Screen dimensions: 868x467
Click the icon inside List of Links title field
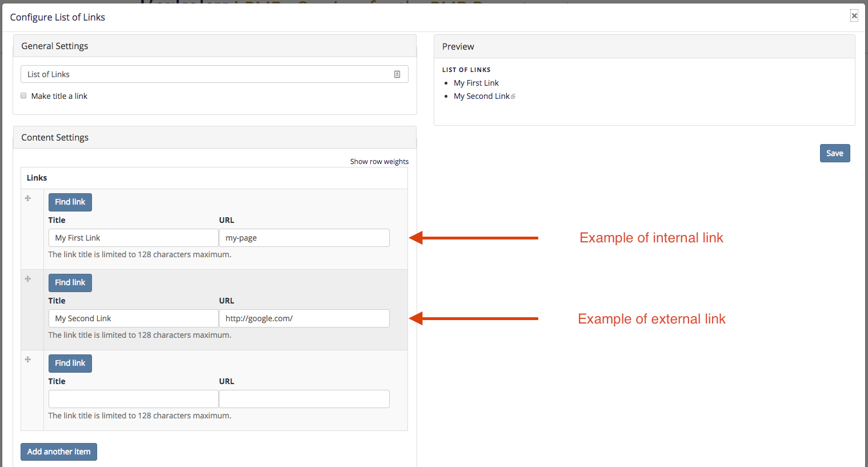click(397, 74)
